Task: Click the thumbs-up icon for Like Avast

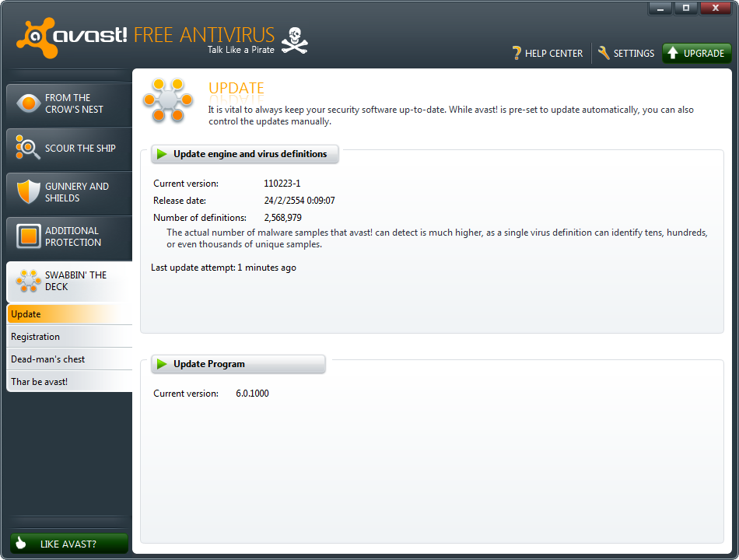Action: point(21,543)
